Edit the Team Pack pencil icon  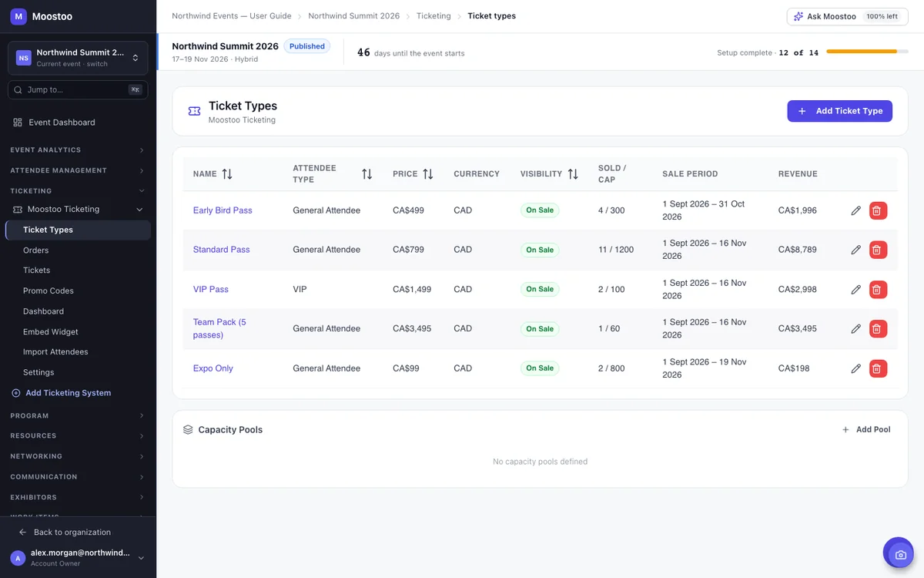point(855,328)
